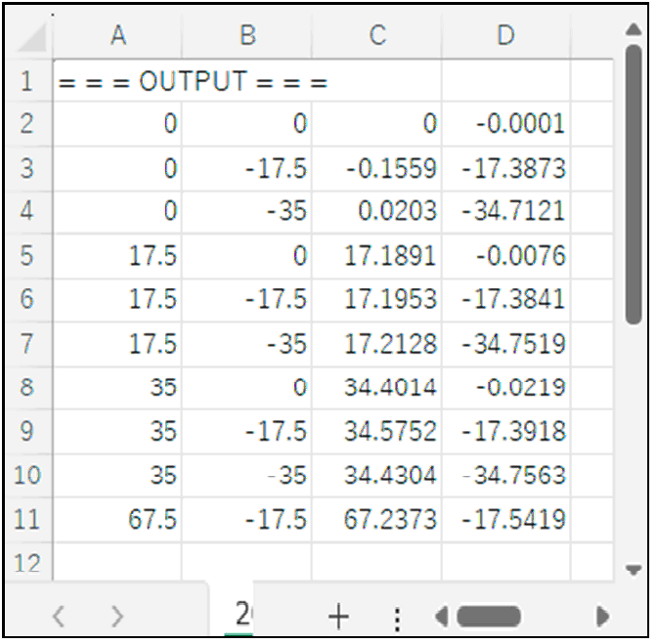
Task: Select cell containing -34.7519
Action: click(x=506, y=344)
